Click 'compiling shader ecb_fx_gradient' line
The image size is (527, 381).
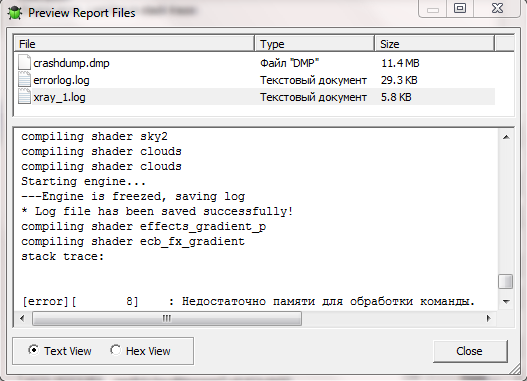tap(133, 241)
